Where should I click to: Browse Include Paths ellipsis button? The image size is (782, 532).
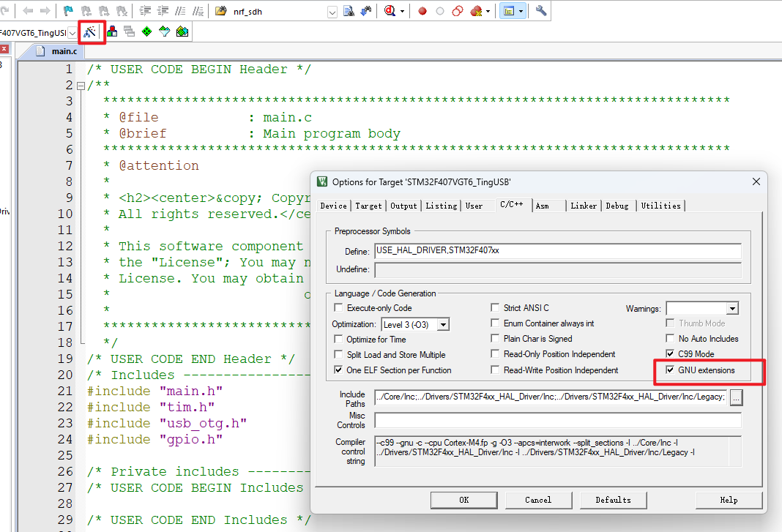coord(736,398)
